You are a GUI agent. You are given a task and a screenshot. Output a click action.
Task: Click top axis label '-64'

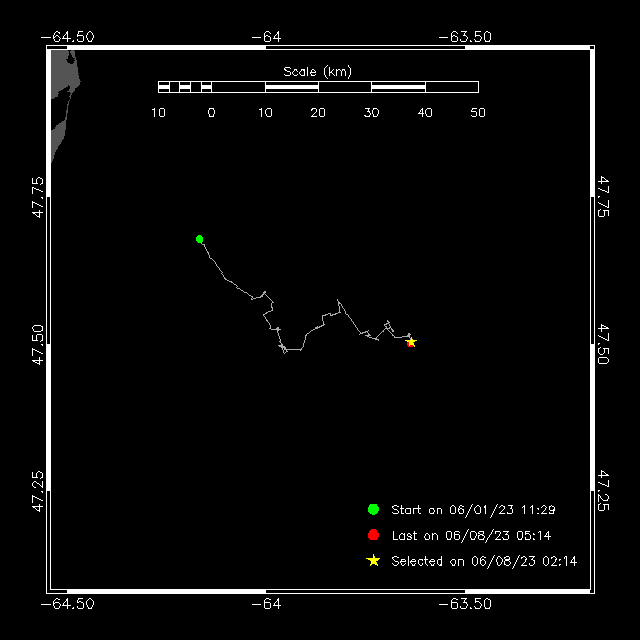[x=266, y=37]
